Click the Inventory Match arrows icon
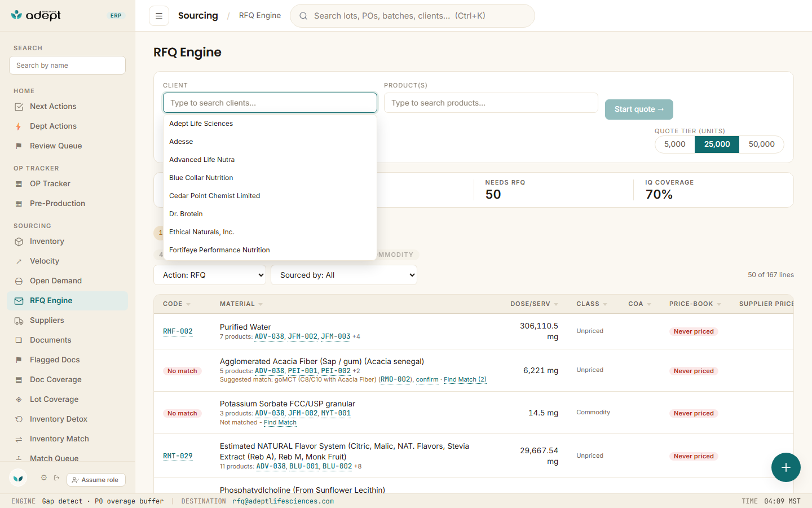Screen dimensions: 812x508 (x=19, y=439)
